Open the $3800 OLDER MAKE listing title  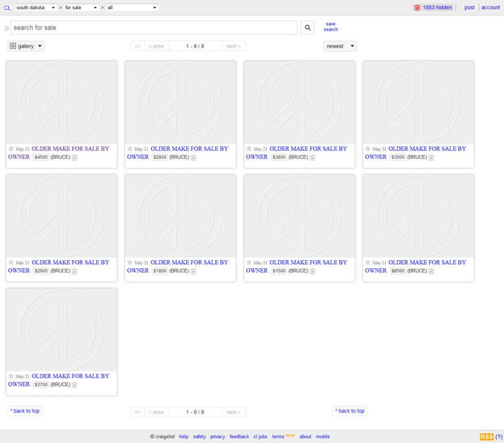308,149
